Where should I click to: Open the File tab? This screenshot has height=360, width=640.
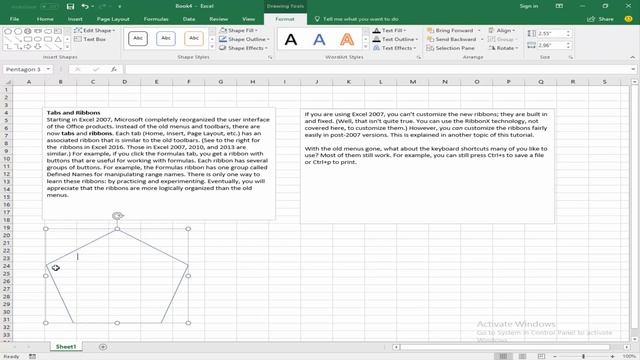pyautogui.click(x=14, y=19)
